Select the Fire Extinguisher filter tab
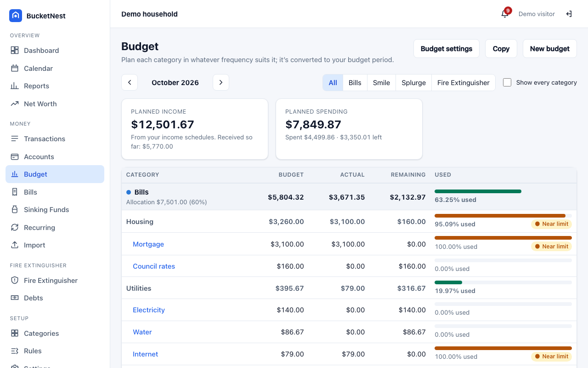Image resolution: width=588 pixels, height=368 pixels. [x=464, y=83]
